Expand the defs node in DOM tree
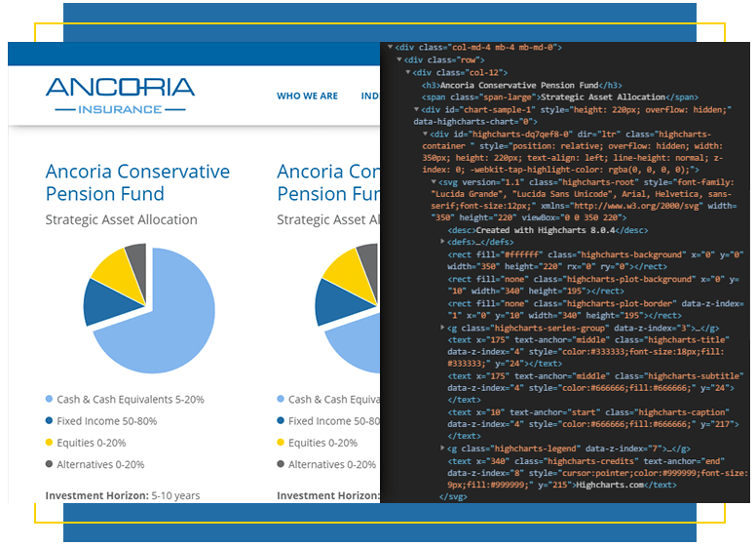The image size is (756, 546). tap(442, 241)
